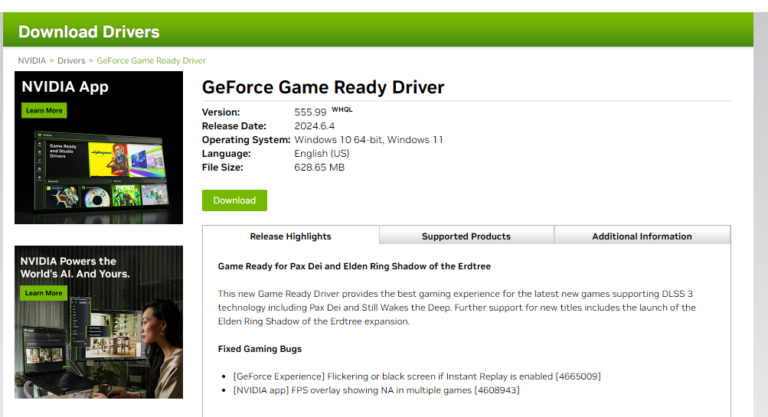The width and height of the screenshot is (768, 417).
Task: Click the GeForce Game Ready Driver breadcrumb
Action: click(151, 61)
